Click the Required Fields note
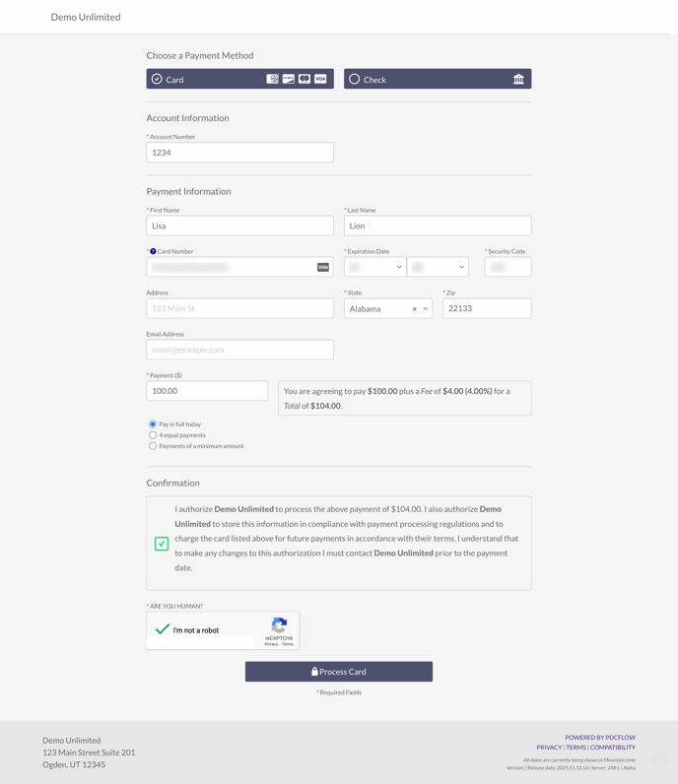 point(339,692)
